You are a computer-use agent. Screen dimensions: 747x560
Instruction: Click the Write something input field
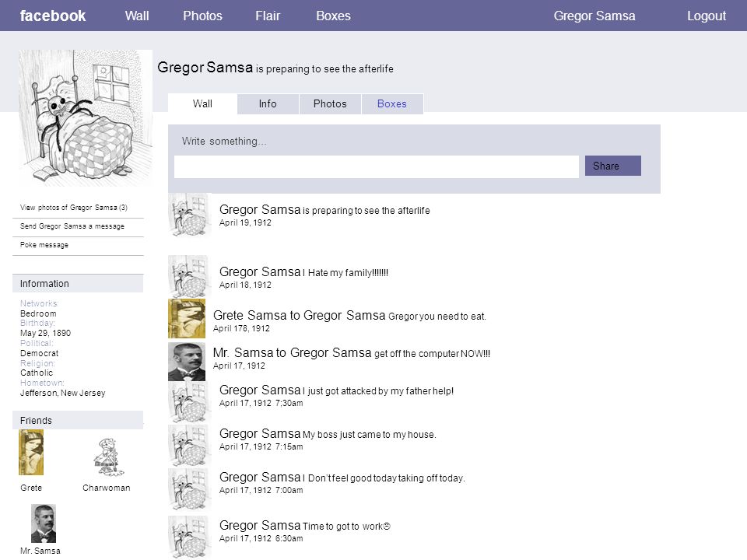pyautogui.click(x=377, y=166)
